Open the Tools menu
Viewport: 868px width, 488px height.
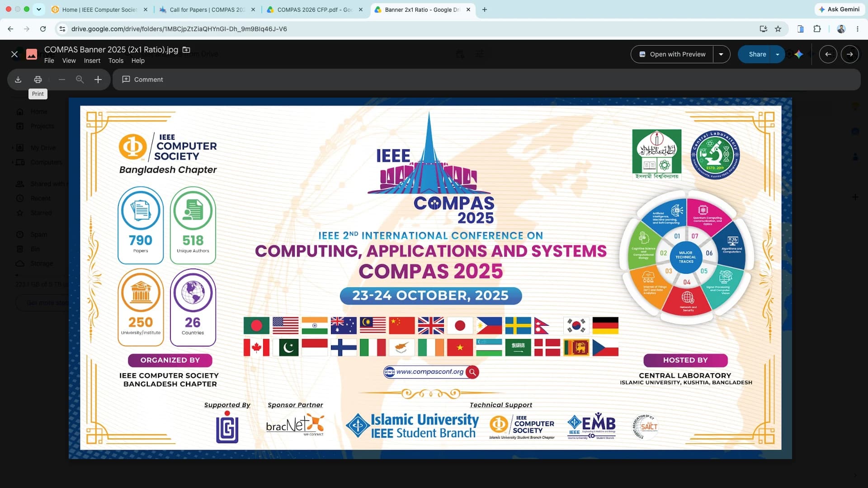click(116, 61)
